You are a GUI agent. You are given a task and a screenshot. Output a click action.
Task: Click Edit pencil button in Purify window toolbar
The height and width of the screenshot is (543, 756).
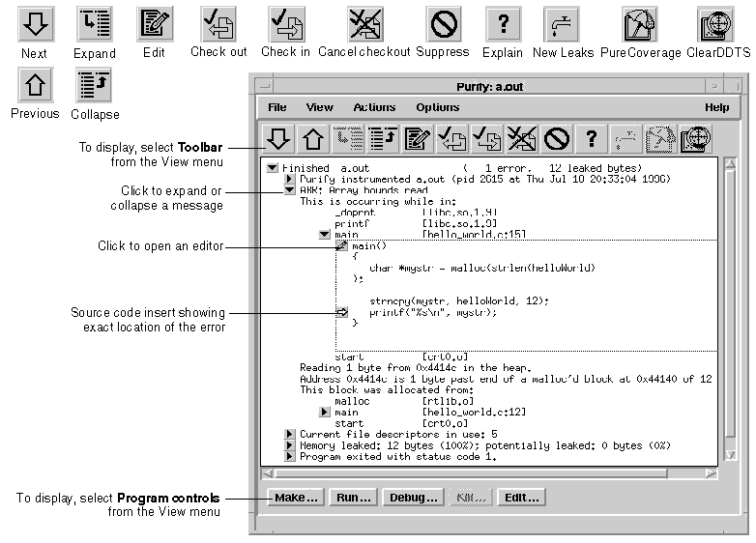(x=418, y=139)
